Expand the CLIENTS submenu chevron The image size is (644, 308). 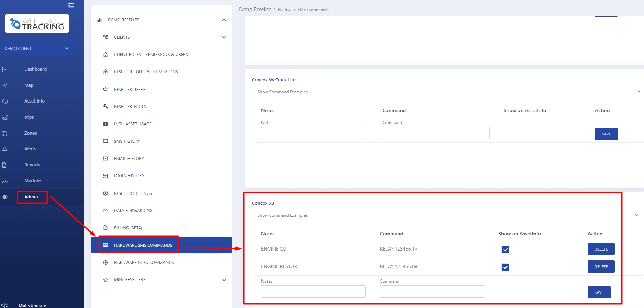pyautogui.click(x=224, y=37)
